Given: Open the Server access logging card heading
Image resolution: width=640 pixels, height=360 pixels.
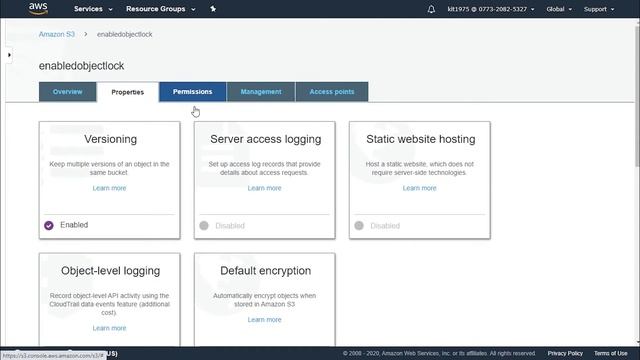Looking at the screenshot, I should coord(266,139).
